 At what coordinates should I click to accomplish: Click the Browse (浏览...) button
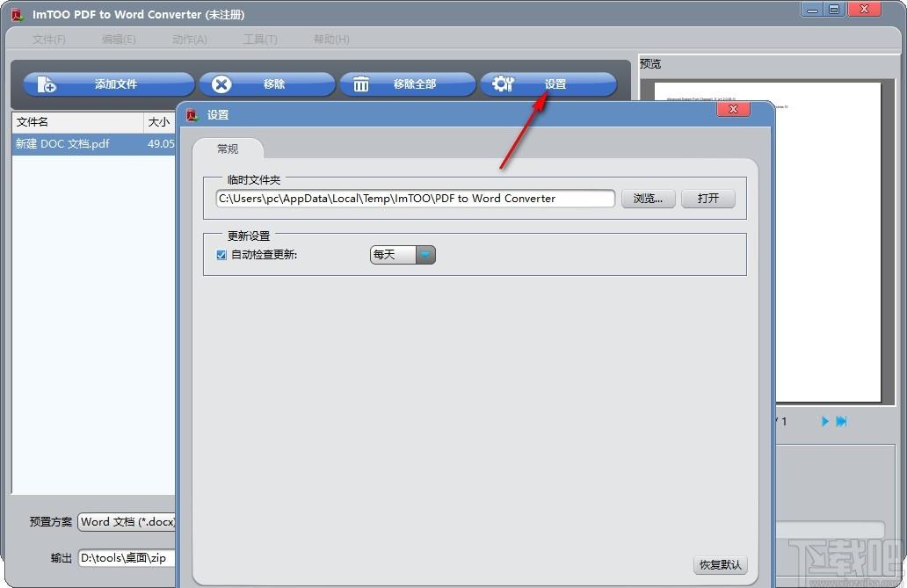[x=648, y=199]
